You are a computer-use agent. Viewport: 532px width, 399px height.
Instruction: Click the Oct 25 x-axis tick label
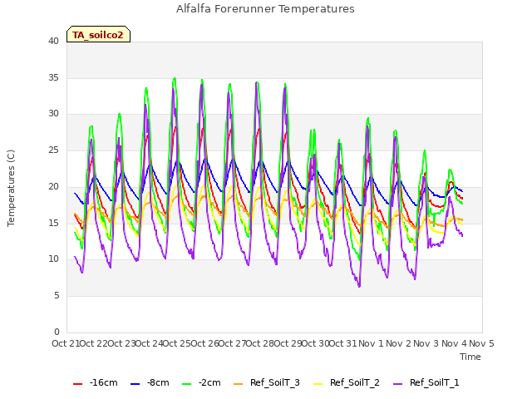(176, 343)
